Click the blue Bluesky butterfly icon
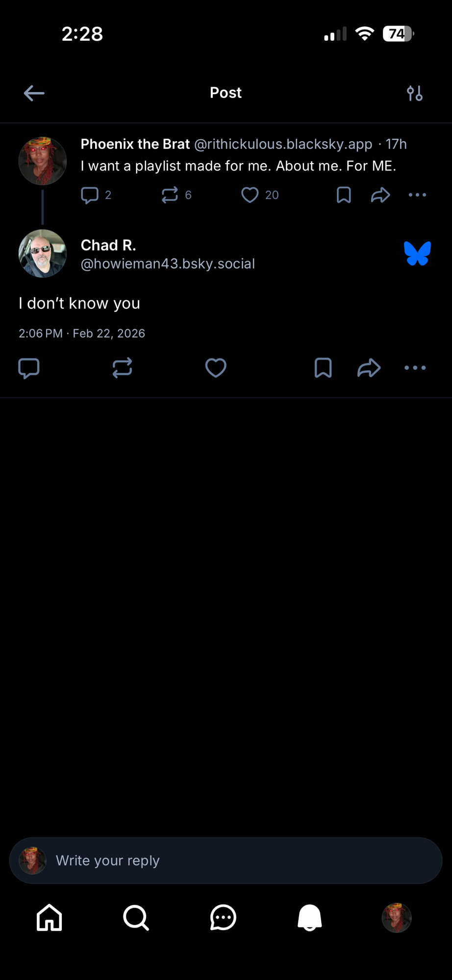The image size is (452, 980). pos(417,253)
